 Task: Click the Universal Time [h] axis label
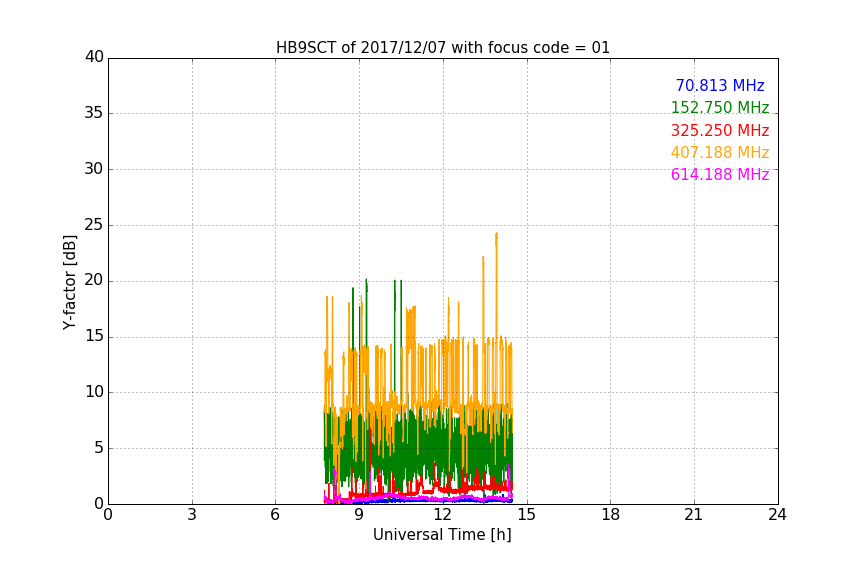[x=442, y=535]
